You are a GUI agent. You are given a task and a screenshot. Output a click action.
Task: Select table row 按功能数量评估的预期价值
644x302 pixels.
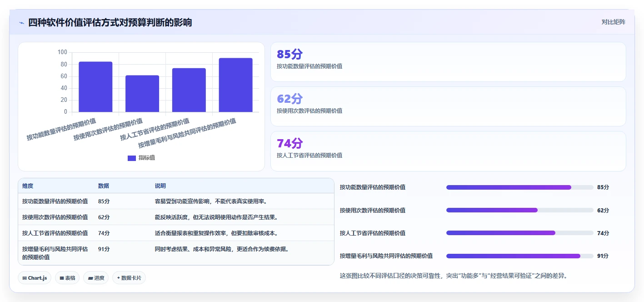pyautogui.click(x=176, y=201)
